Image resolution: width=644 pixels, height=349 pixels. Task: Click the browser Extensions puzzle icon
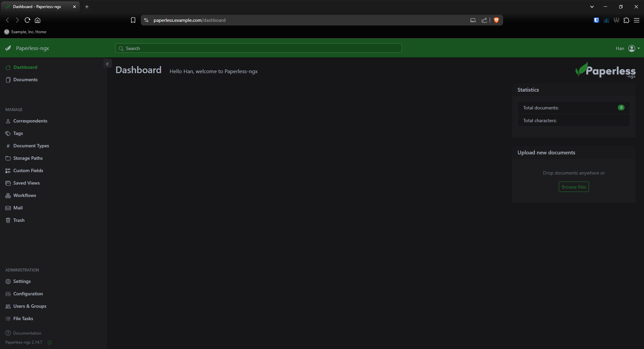(627, 20)
